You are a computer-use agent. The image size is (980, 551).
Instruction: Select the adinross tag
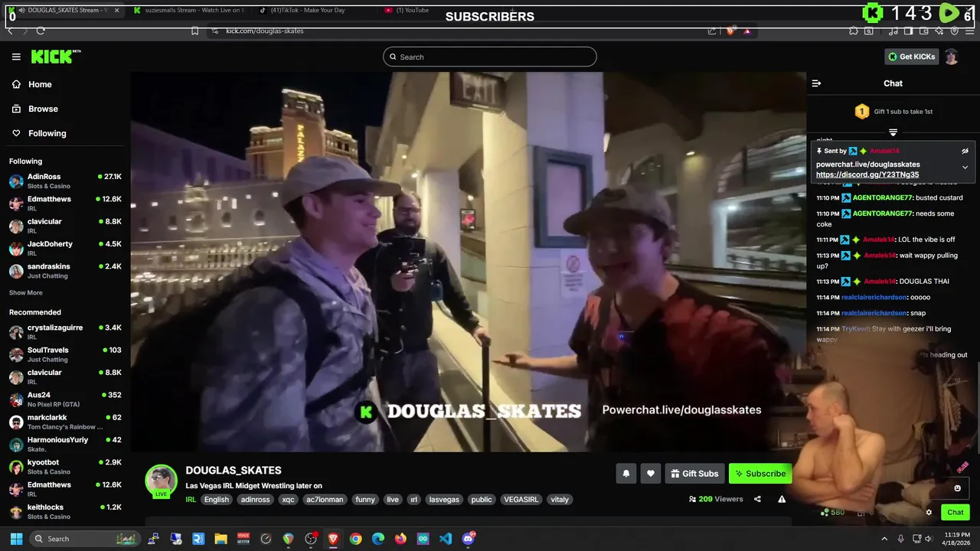[255, 500]
